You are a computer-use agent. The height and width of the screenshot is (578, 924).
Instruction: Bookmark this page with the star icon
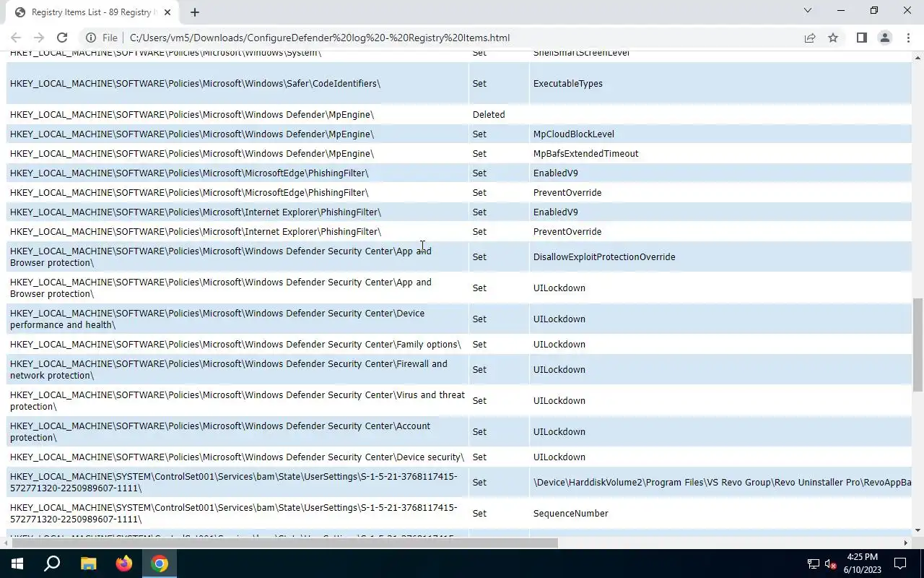pyautogui.click(x=833, y=38)
